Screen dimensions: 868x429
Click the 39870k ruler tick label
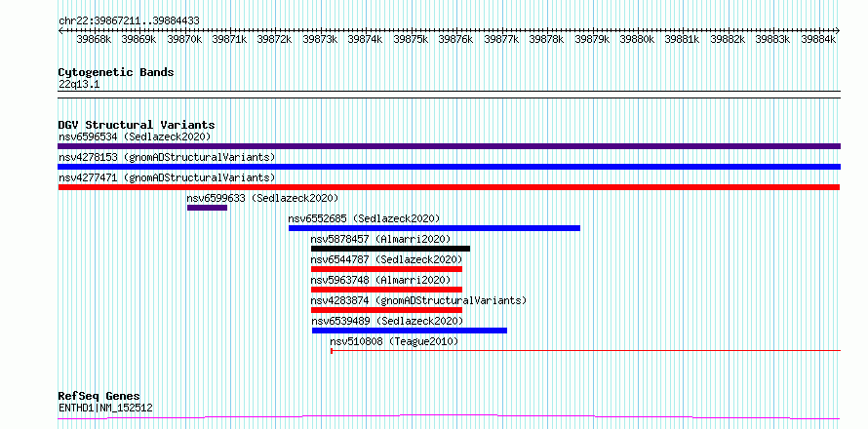185,39
